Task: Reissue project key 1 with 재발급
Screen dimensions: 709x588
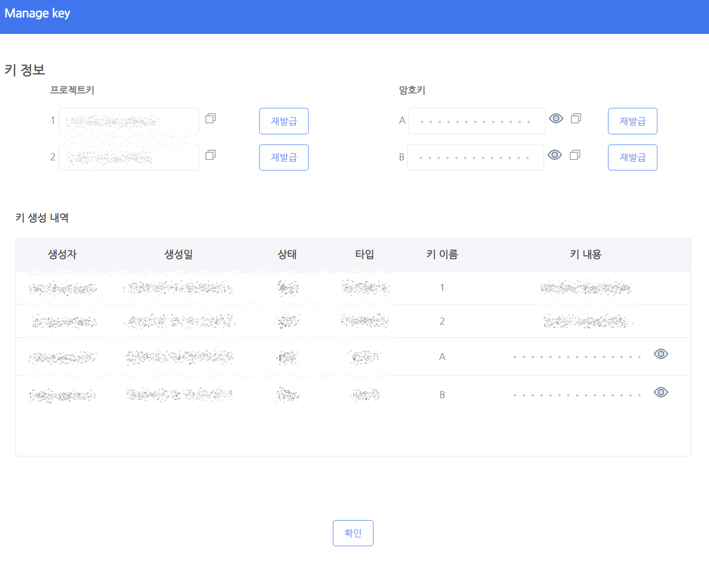Action: pos(284,121)
